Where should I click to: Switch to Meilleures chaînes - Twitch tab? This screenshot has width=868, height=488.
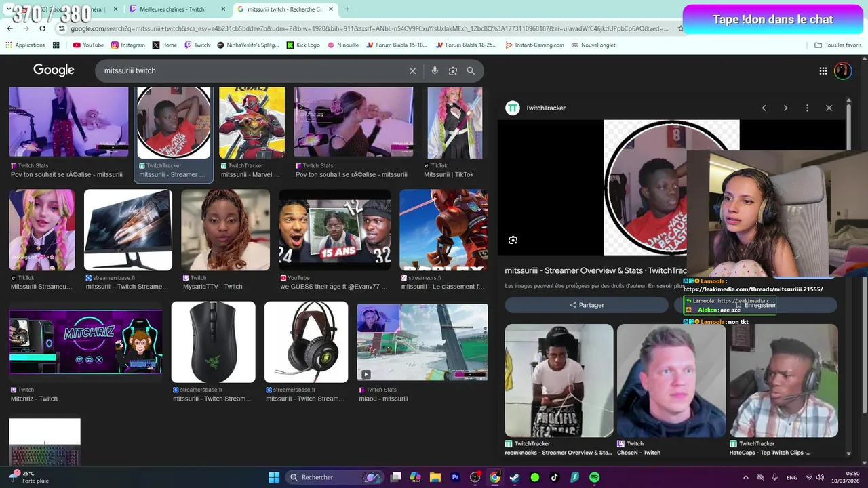171,9
